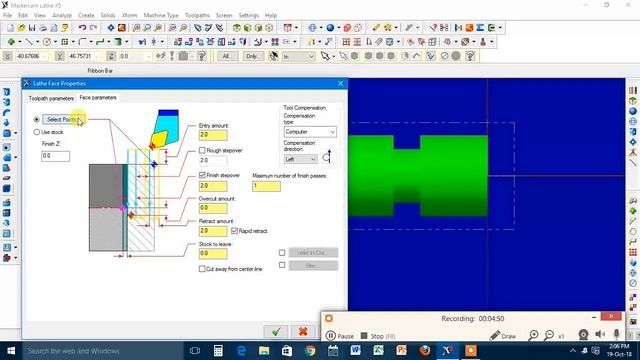
Task: Open the In selection mode dropdown
Action: tap(298, 56)
